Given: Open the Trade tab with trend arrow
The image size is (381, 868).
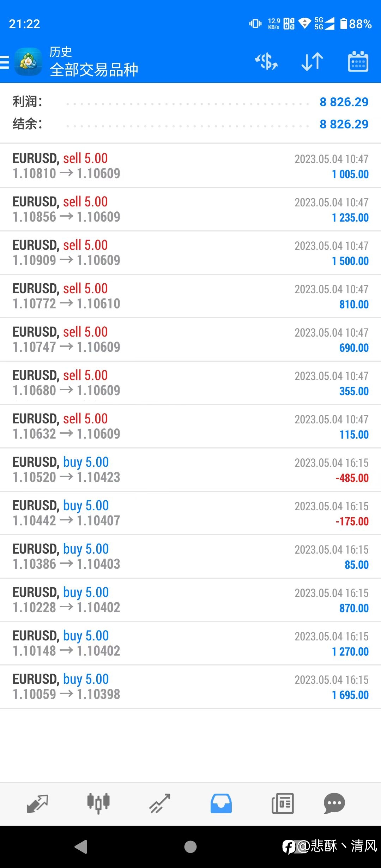Looking at the screenshot, I should pyautogui.click(x=160, y=804).
